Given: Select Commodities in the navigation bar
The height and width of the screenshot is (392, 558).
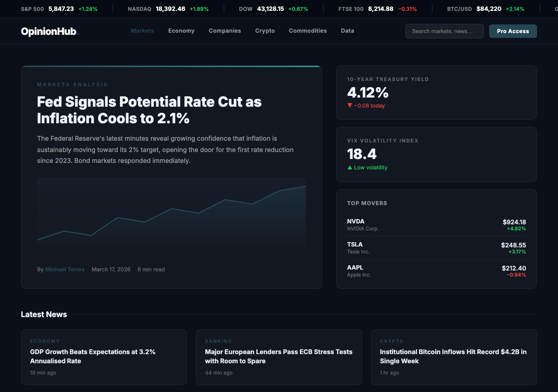Looking at the screenshot, I should pyautogui.click(x=307, y=31).
